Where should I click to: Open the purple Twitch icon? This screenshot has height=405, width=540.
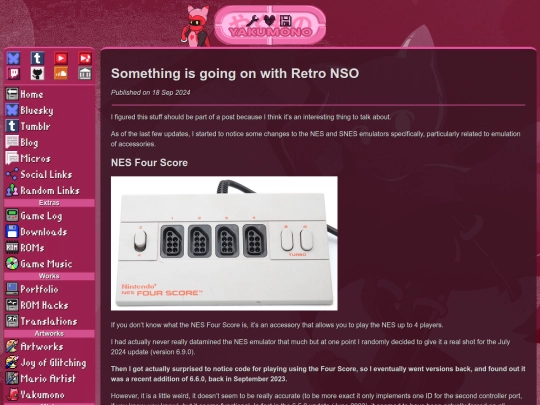(13, 73)
